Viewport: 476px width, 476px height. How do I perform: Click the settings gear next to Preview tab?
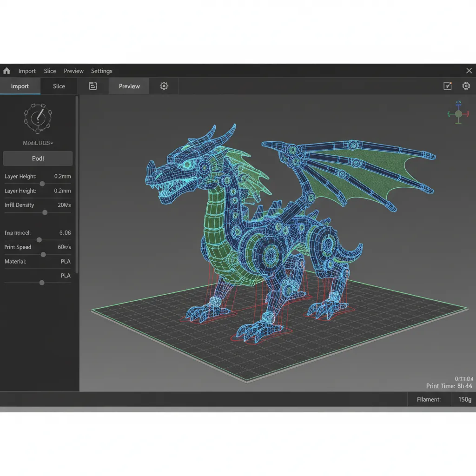(x=164, y=86)
